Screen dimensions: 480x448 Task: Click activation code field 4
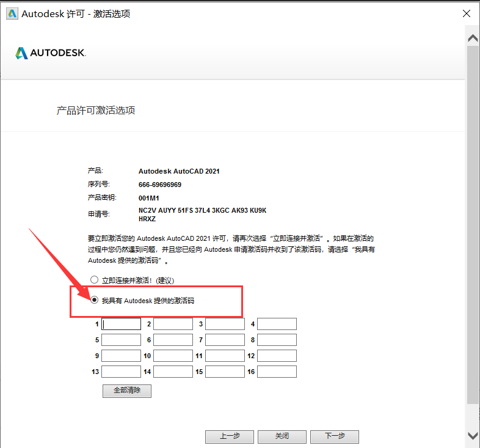[277, 324]
